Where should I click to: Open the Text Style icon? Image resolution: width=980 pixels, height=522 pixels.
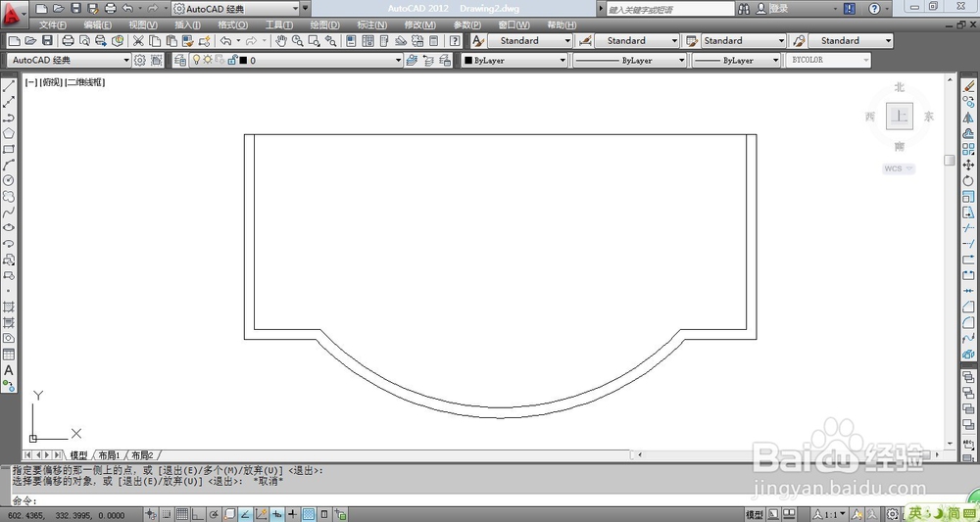479,40
